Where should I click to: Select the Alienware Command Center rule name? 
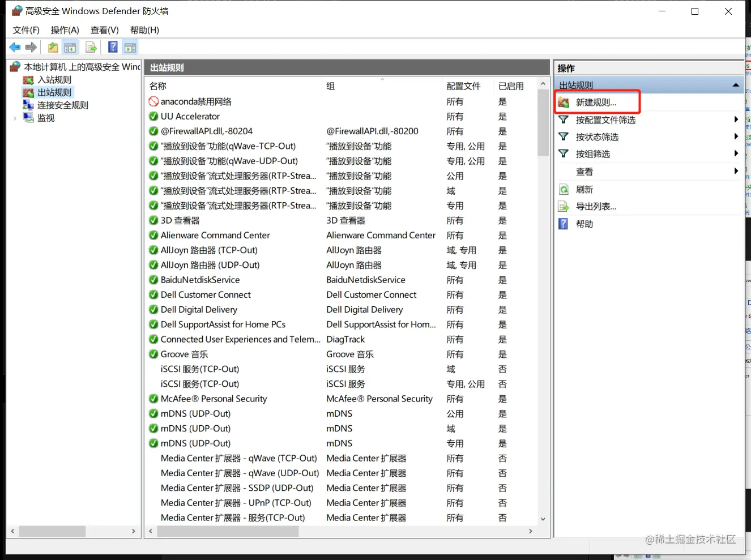(x=215, y=236)
